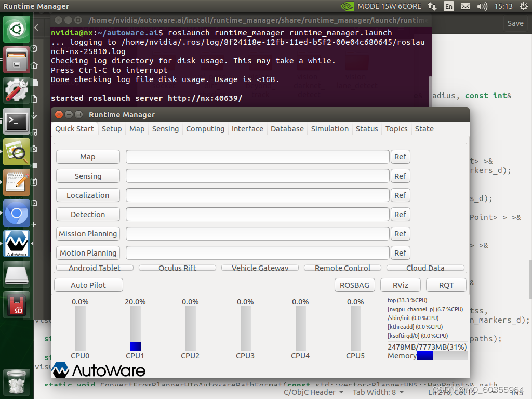Image resolution: width=532 pixels, height=399 pixels.
Task: Switch to the Map tab
Action: tap(137, 129)
